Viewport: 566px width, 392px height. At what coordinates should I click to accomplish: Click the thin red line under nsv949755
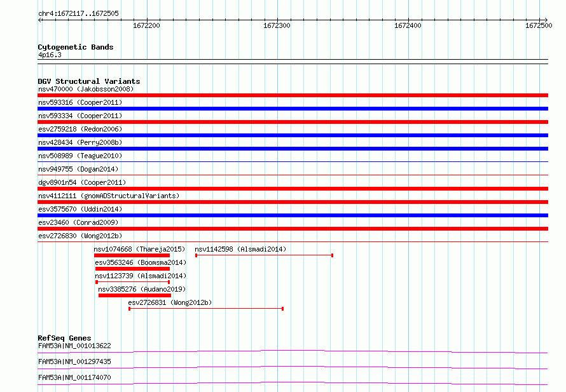(293, 175)
